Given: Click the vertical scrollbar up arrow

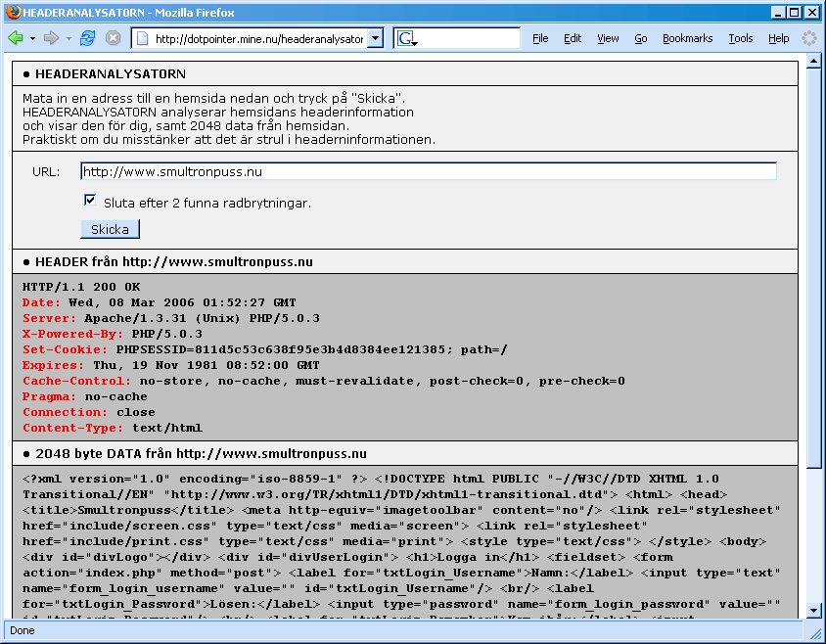Looking at the screenshot, I should [813, 64].
